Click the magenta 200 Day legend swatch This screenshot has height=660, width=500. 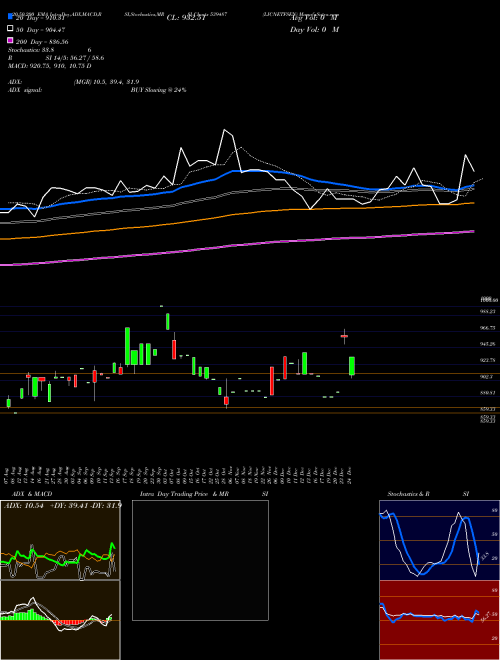(10, 41)
